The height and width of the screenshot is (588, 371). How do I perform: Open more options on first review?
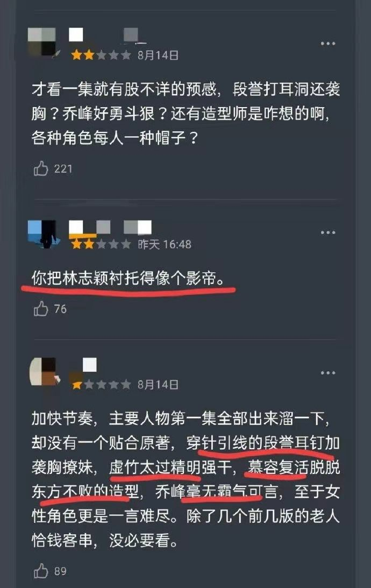pos(328,44)
